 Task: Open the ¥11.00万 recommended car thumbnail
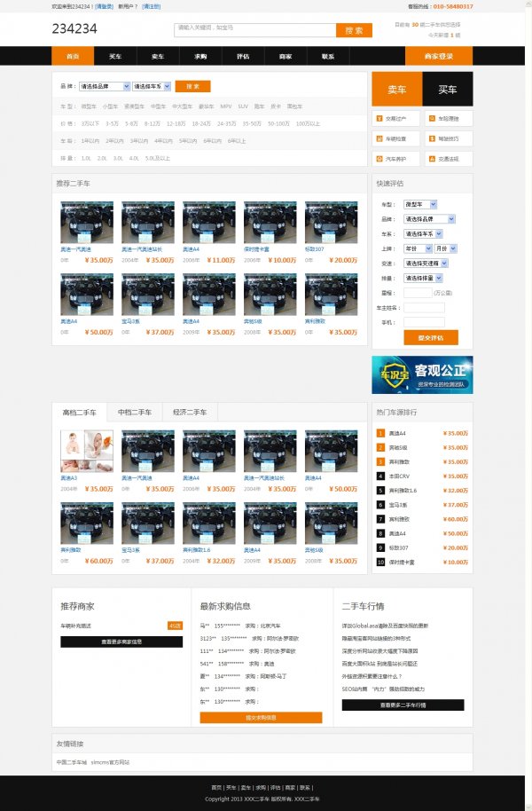[x=209, y=222]
